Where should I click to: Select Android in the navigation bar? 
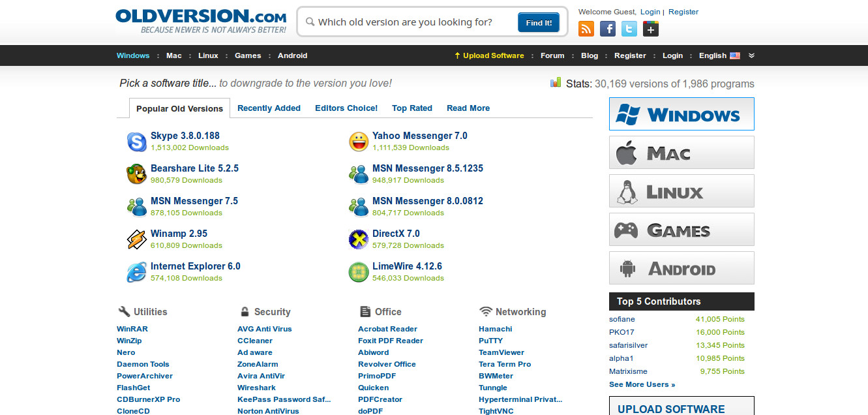(292, 55)
